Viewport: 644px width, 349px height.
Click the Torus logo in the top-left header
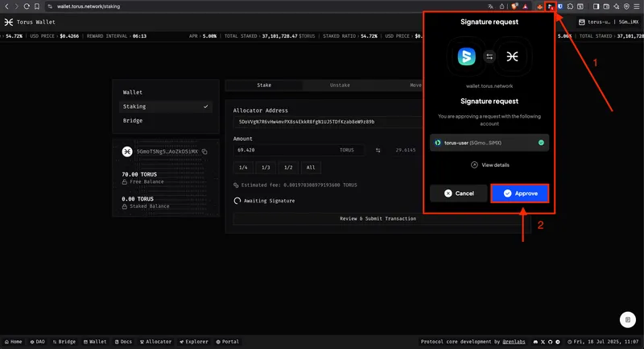pyautogui.click(x=9, y=23)
